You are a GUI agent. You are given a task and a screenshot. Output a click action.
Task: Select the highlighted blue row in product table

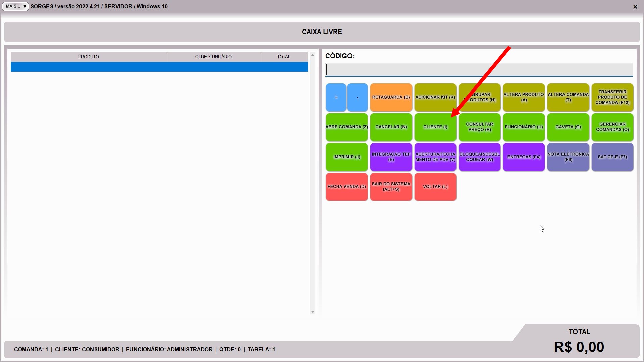(x=159, y=67)
